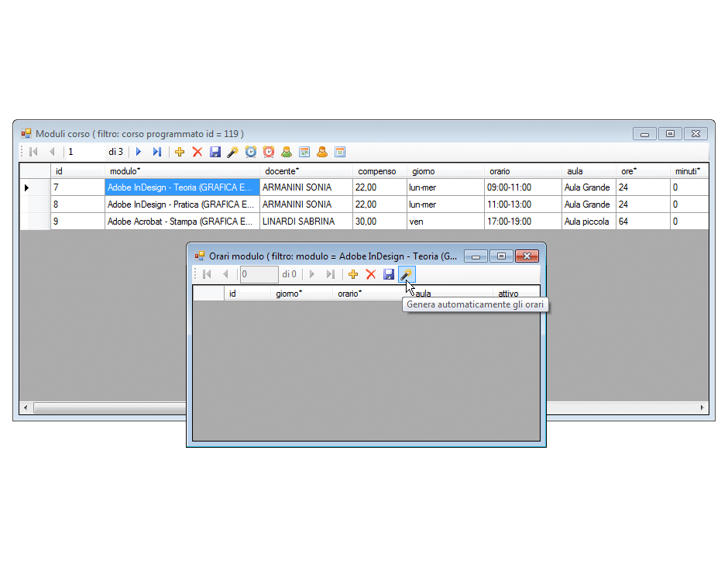Image resolution: width=728 pixels, height=567 pixels.
Task: Click position field in Orari modulo navigator
Action: click(x=259, y=274)
